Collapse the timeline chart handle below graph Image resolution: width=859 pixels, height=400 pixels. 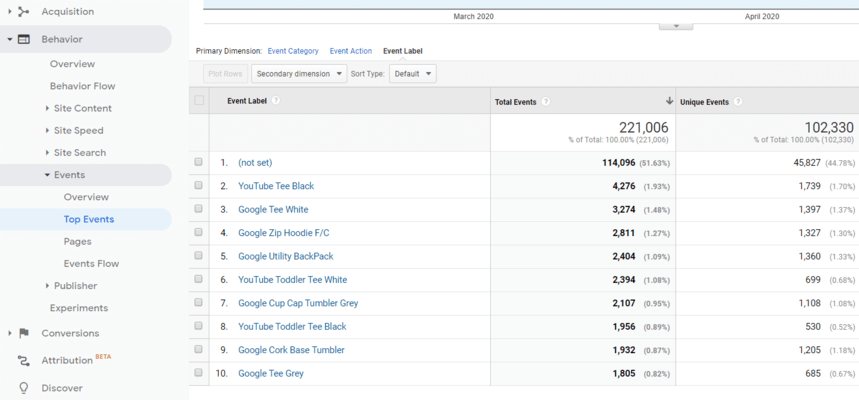pyautogui.click(x=676, y=26)
